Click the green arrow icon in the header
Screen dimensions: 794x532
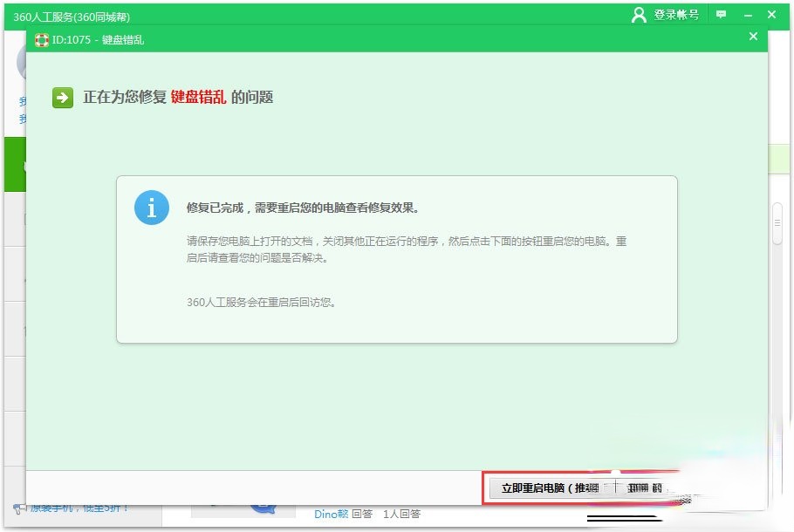pos(61,97)
